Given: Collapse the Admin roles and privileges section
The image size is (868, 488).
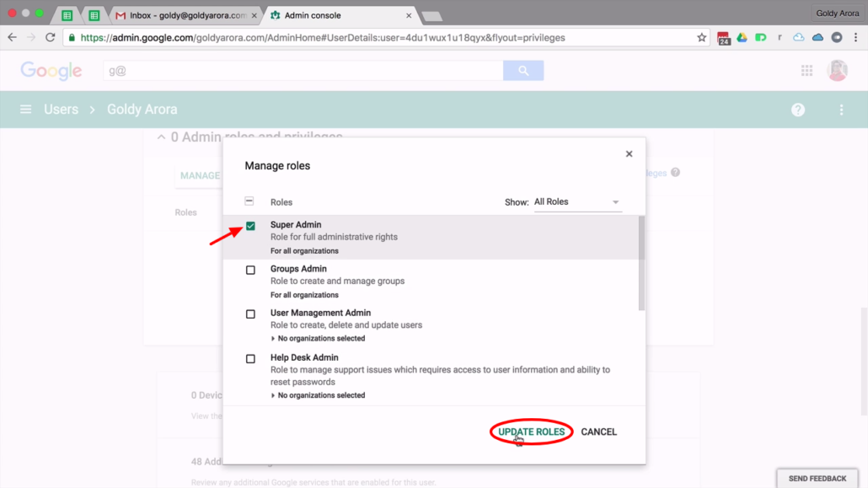Looking at the screenshot, I should pyautogui.click(x=161, y=137).
